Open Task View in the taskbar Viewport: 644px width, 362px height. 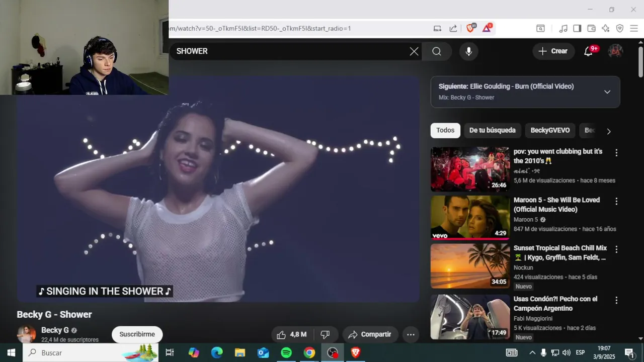[170, 352]
